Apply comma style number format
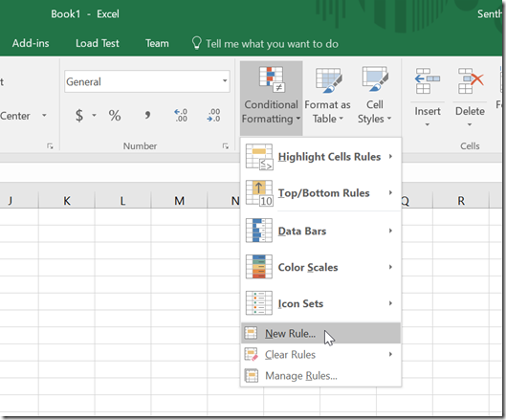The width and height of the screenshot is (506, 420). point(147,115)
